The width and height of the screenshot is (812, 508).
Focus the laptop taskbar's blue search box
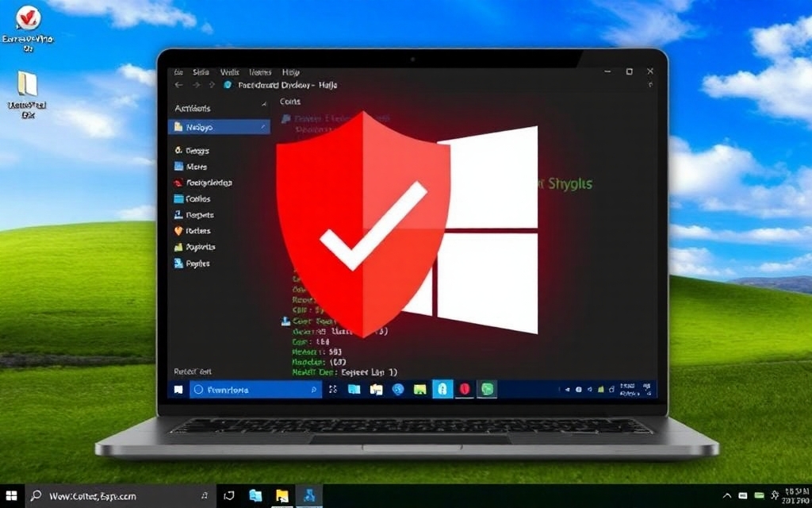pyautogui.click(x=256, y=389)
